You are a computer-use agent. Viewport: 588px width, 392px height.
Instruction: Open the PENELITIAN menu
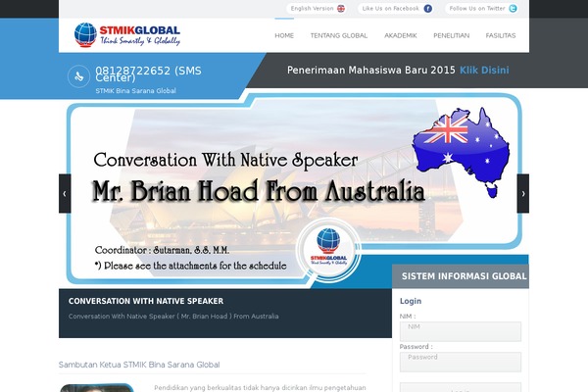[451, 35]
